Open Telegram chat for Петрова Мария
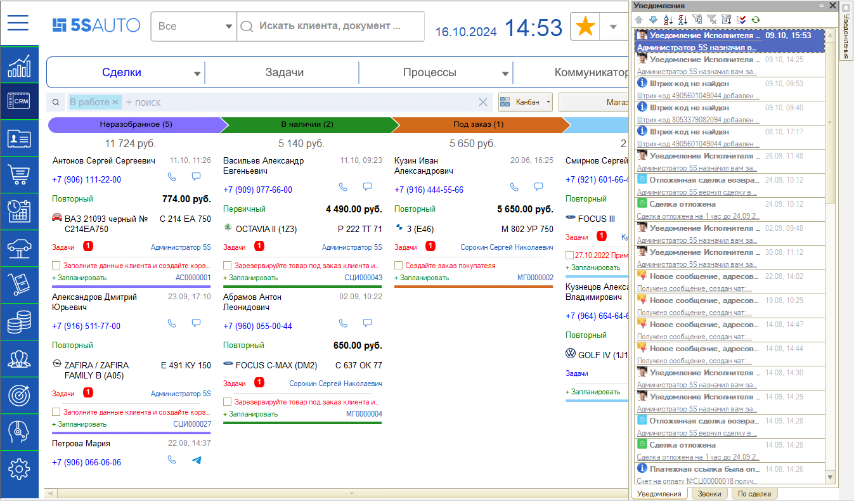Image resolution: width=854 pixels, height=504 pixels. pos(196,460)
